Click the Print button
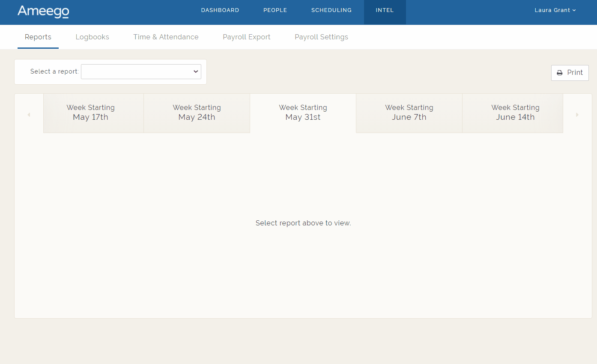597x364 pixels. coord(570,73)
